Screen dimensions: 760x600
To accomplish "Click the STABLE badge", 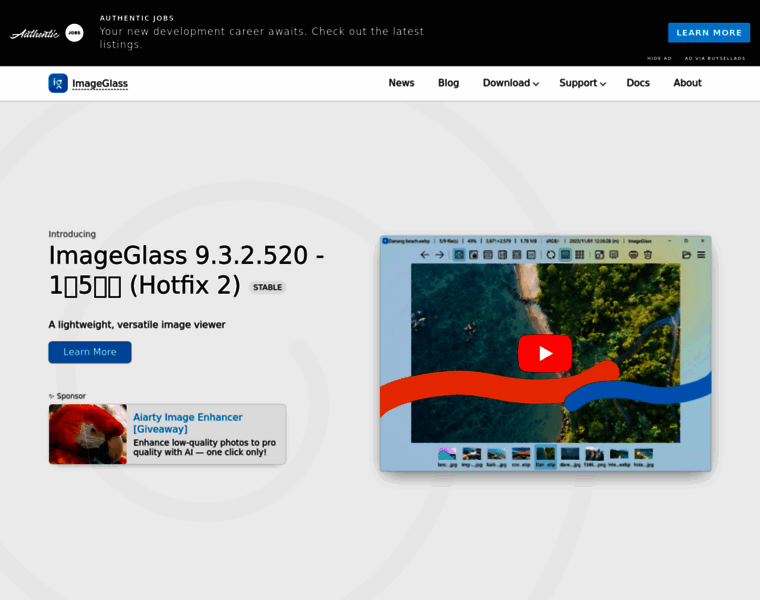I will tap(268, 287).
